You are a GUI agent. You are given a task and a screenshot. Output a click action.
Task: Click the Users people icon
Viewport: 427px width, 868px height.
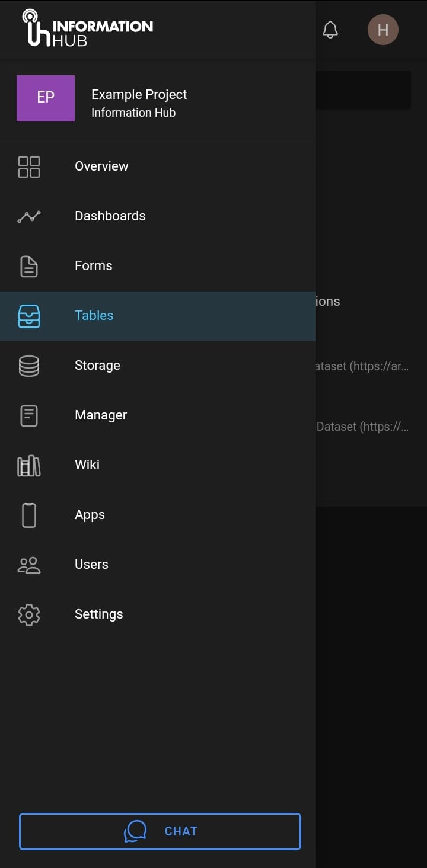[28, 565]
